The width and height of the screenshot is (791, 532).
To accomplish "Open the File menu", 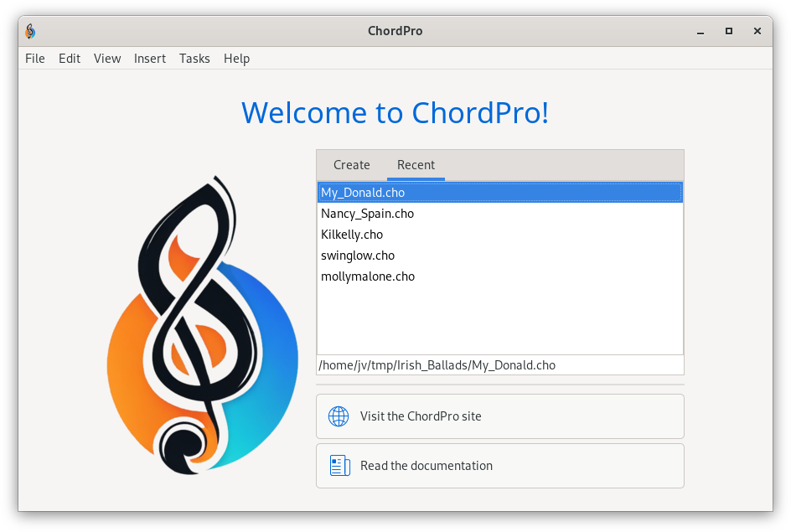I will [35, 59].
